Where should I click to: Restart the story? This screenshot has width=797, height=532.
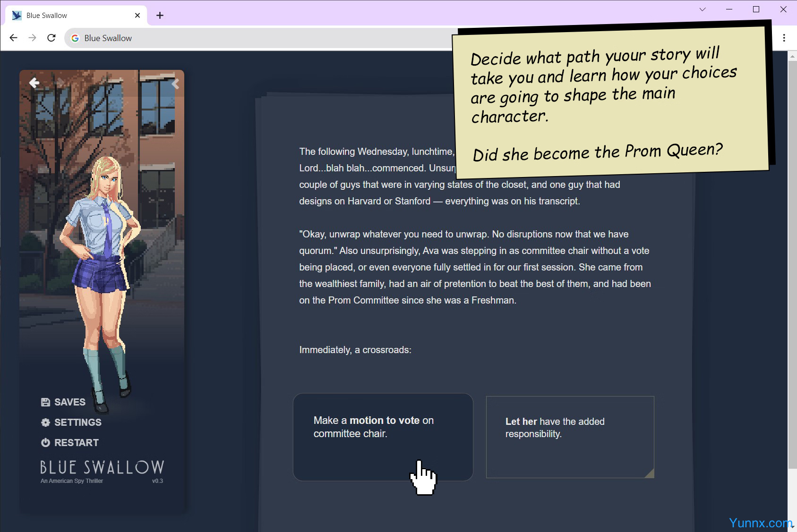click(76, 443)
